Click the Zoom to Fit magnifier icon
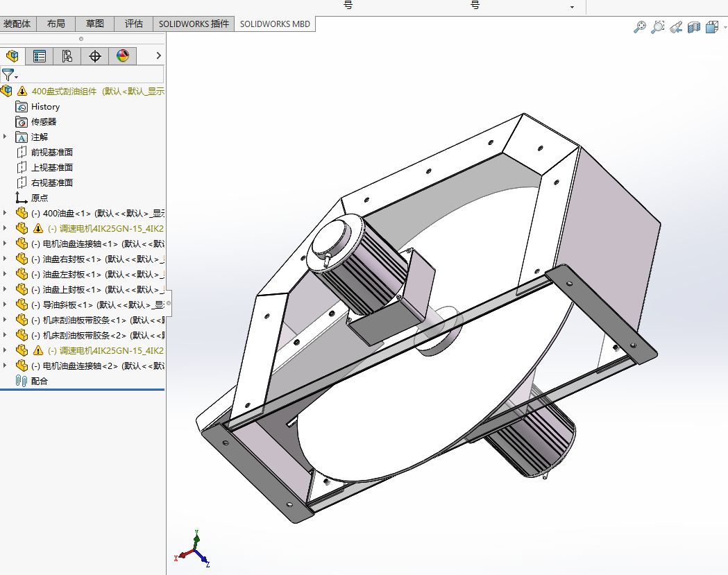 click(639, 27)
